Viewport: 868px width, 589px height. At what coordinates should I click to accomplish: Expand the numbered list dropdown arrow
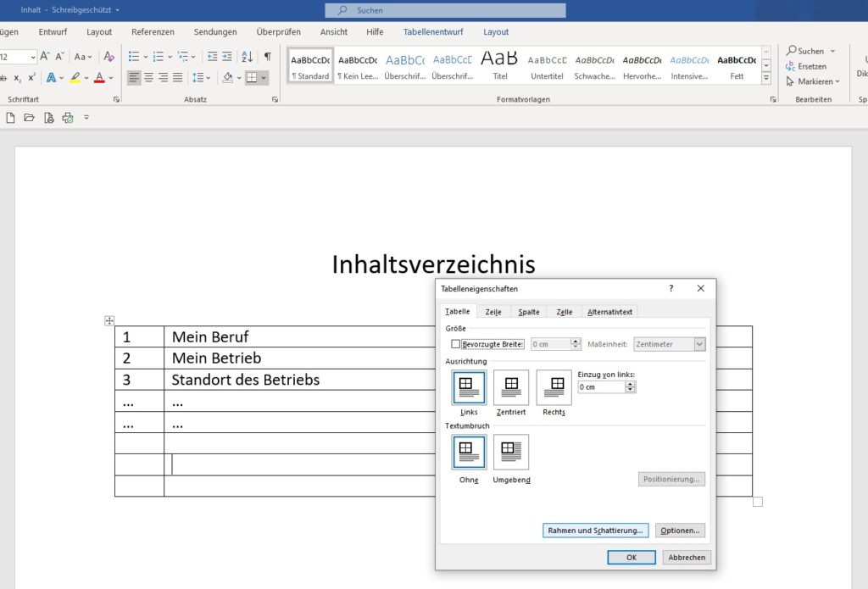(170, 57)
